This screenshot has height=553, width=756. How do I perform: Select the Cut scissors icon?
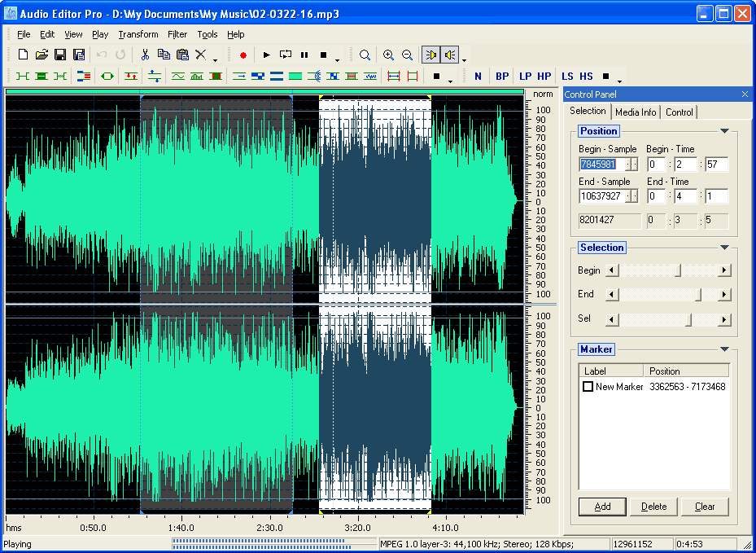[x=145, y=55]
